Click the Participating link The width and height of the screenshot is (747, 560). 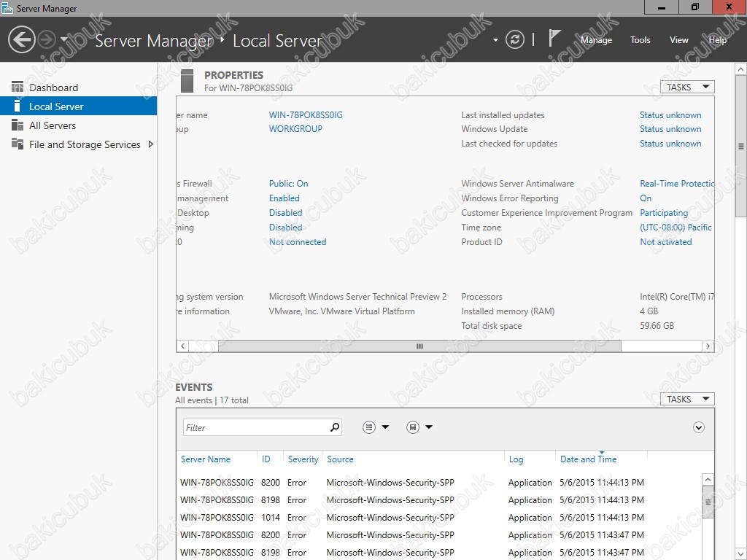(664, 213)
